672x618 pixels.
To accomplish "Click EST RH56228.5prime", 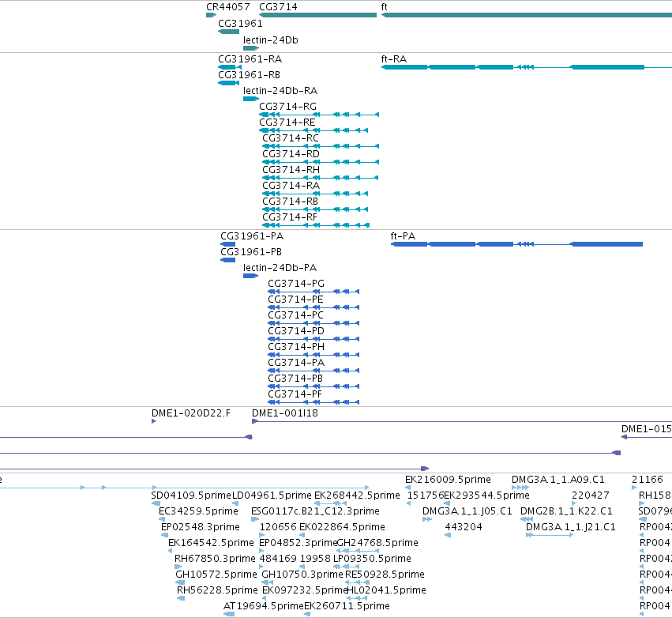I will click(217, 590).
